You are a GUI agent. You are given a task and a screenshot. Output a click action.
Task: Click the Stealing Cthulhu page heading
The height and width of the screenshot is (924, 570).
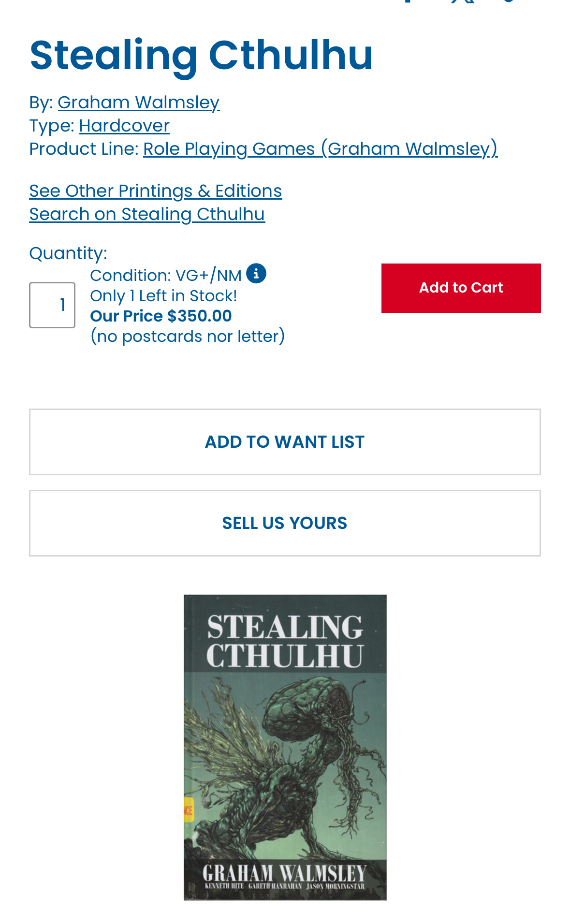coord(201,56)
